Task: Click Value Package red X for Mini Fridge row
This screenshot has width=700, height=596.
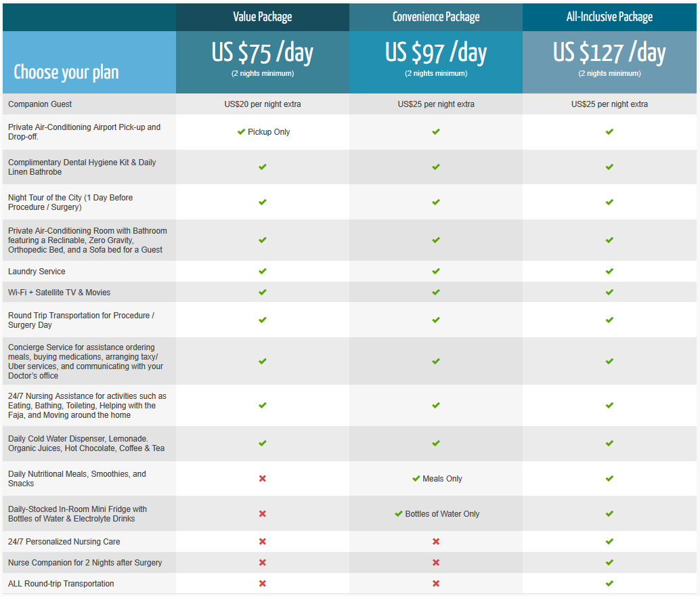Action: coord(263,514)
